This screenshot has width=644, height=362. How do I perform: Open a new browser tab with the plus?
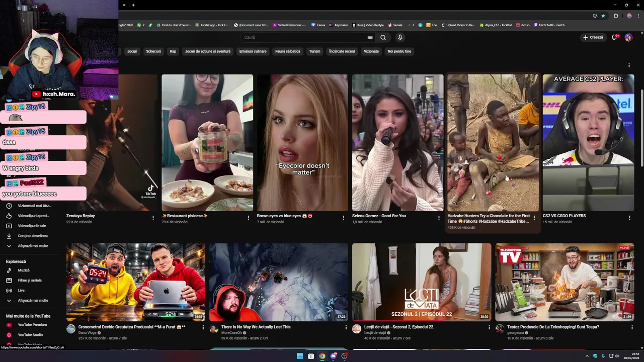tap(133, 5)
